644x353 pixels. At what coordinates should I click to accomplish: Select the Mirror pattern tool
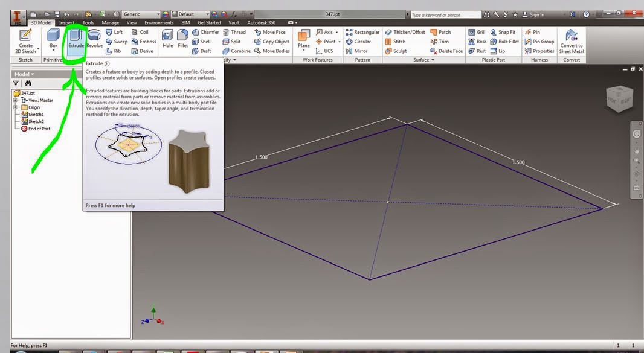coord(361,51)
